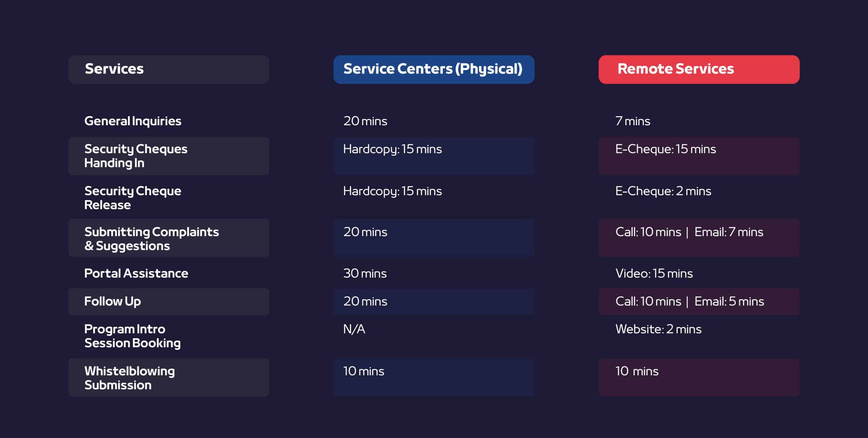
Task: Click the N/A service center cell
Action: [x=354, y=329]
